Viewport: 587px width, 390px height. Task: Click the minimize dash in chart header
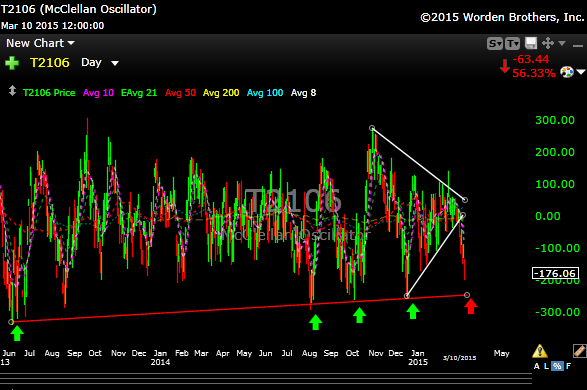pyautogui.click(x=578, y=46)
